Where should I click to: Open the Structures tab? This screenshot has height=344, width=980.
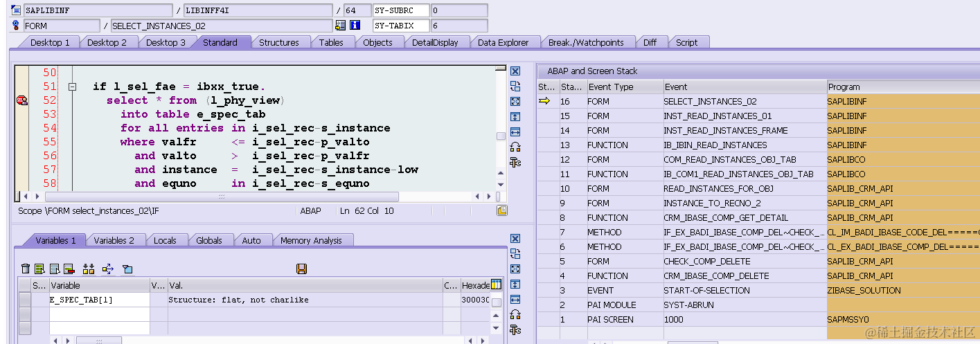279,42
